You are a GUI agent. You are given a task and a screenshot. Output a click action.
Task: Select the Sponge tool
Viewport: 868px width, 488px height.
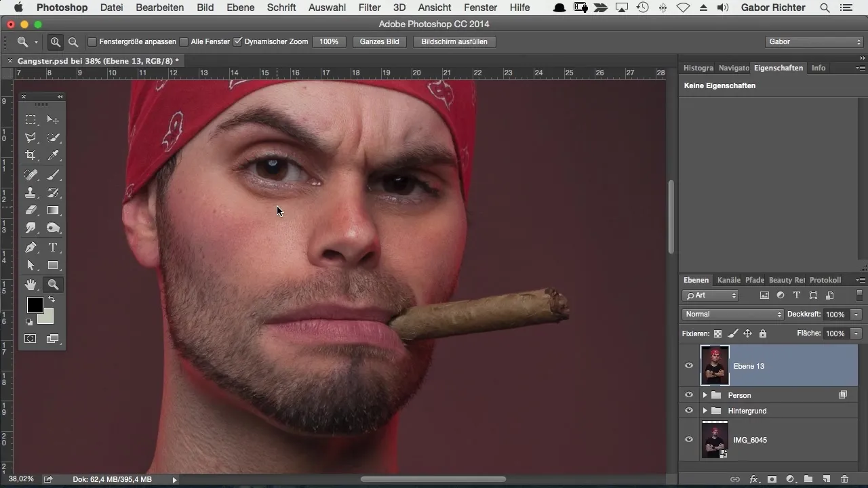click(53, 228)
